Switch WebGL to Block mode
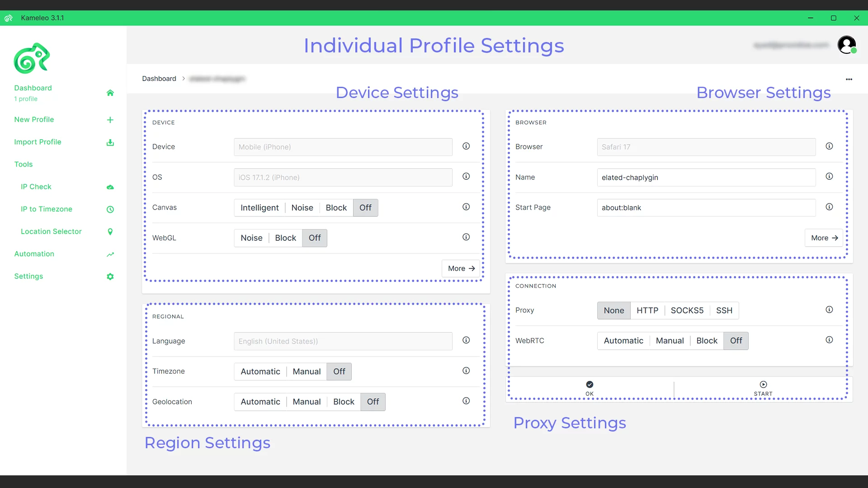 point(285,238)
